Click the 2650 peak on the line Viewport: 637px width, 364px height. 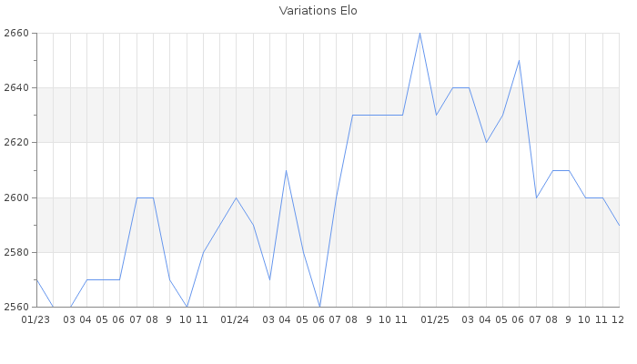coord(519,61)
